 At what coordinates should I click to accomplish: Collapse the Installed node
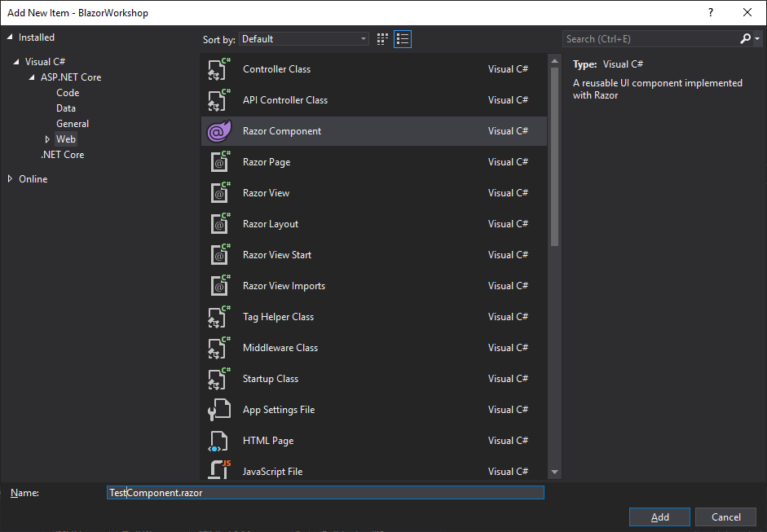[10, 37]
